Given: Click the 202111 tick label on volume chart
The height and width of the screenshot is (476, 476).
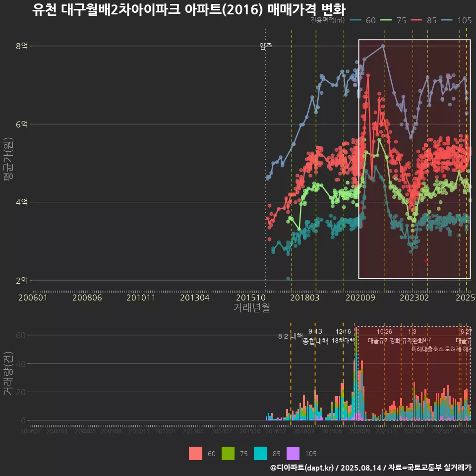Looking at the screenshot, I should pyautogui.click(x=386, y=431).
